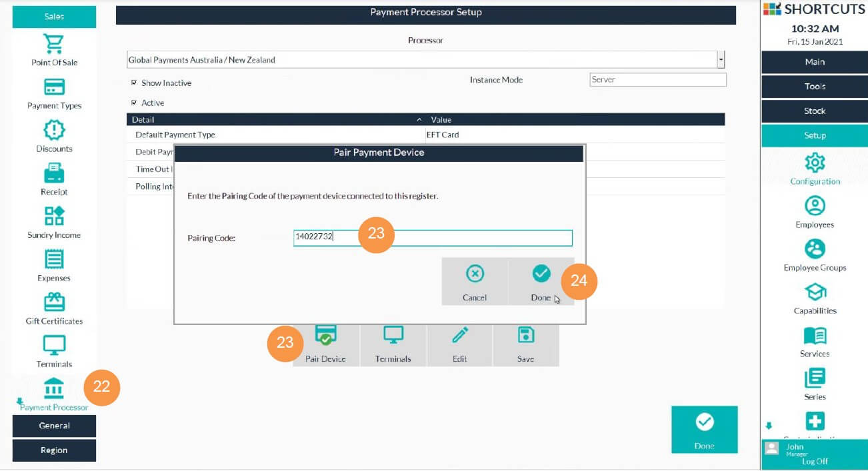Open Series in right panel
Viewport: 868px width, 471px height.
(x=815, y=385)
